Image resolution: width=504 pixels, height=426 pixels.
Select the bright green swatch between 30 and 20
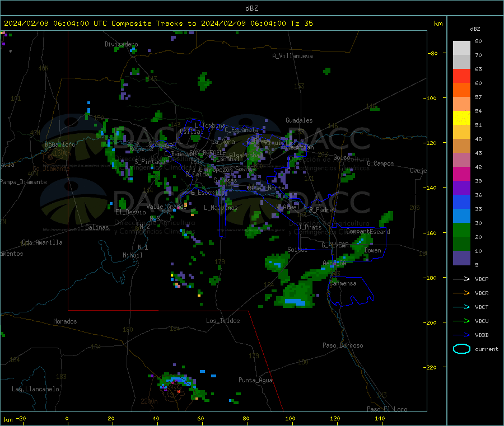461,230
